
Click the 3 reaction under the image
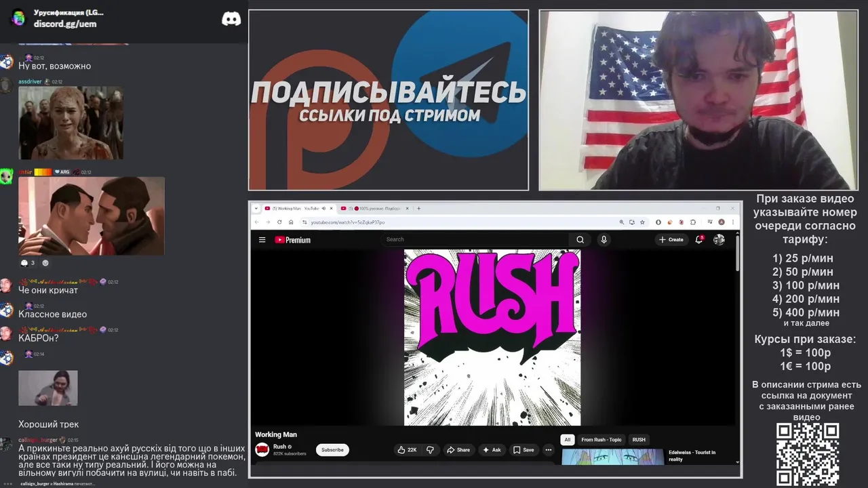coord(28,263)
